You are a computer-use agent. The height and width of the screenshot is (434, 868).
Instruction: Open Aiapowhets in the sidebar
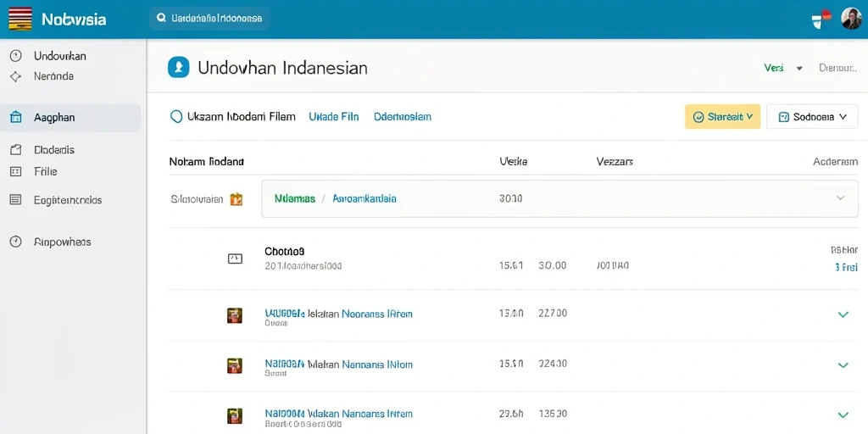click(x=63, y=242)
